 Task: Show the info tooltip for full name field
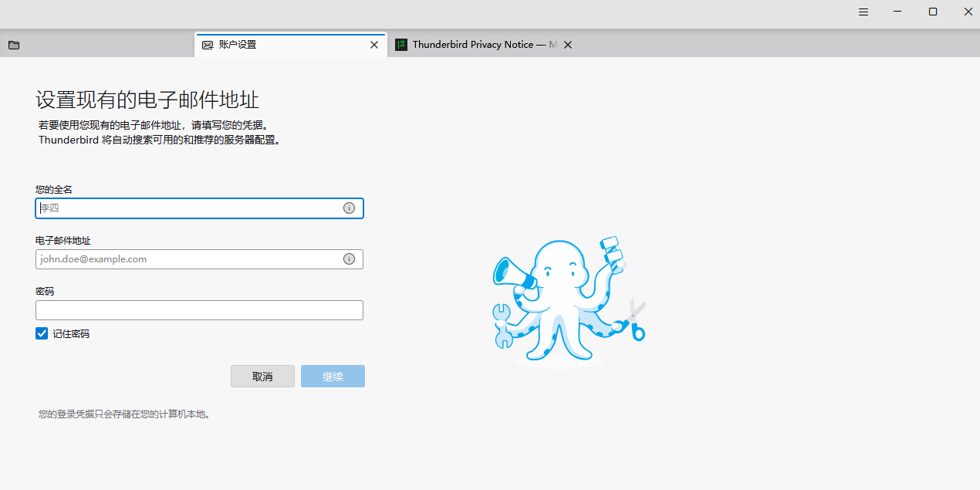349,208
